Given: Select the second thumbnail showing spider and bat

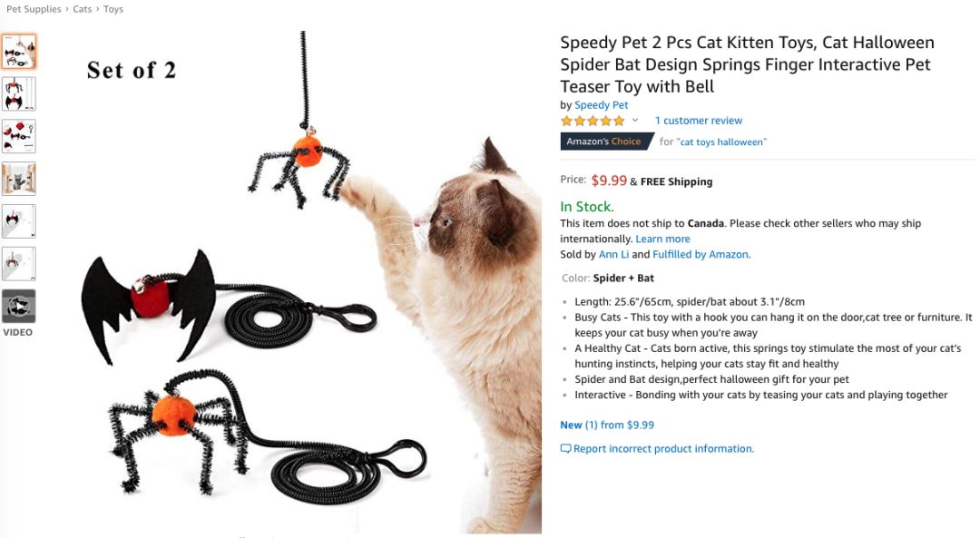Looking at the screenshot, I should click(x=19, y=93).
